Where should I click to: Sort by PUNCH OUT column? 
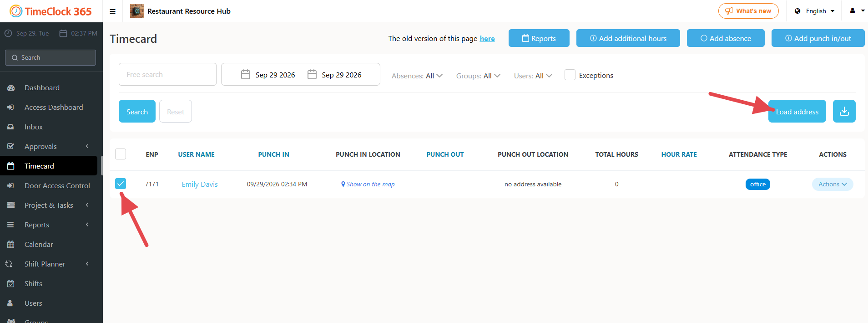pos(445,154)
